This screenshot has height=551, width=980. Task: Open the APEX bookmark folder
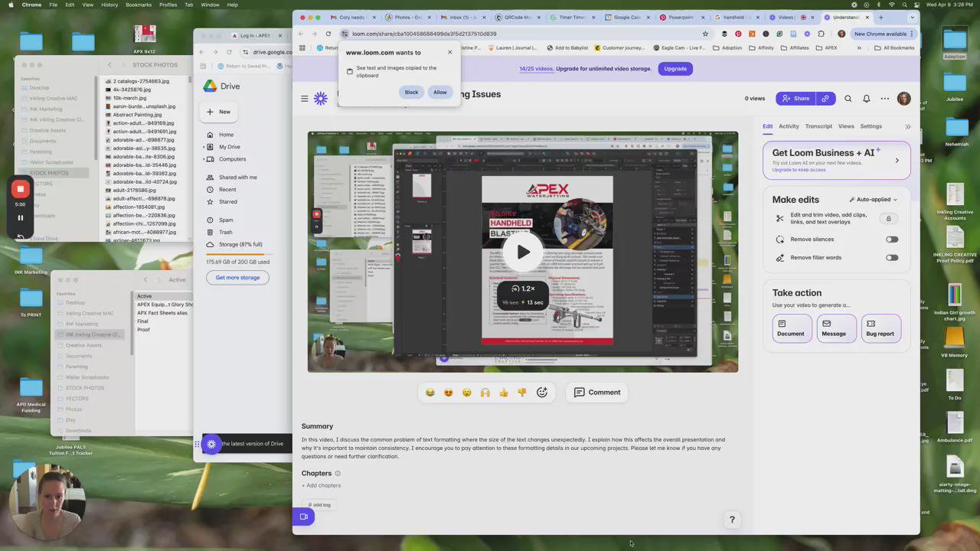pyautogui.click(x=827, y=47)
